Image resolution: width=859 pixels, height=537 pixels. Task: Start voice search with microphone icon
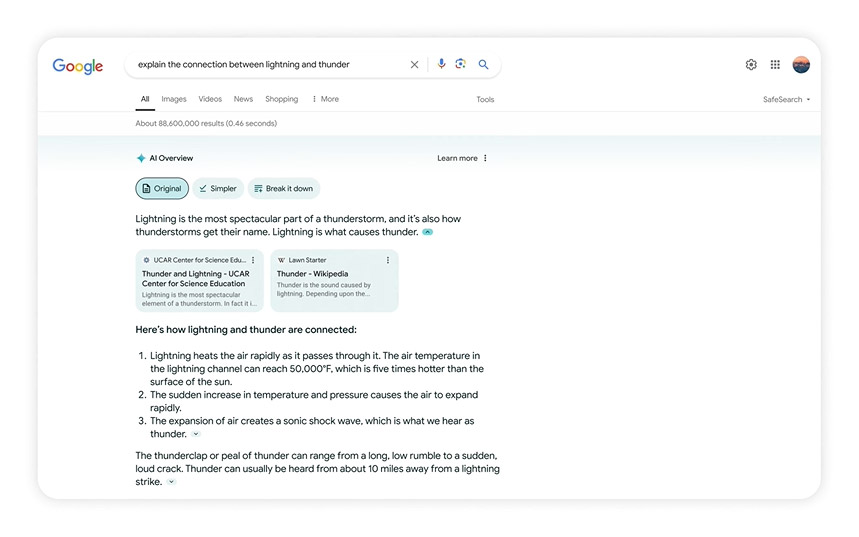(x=441, y=64)
